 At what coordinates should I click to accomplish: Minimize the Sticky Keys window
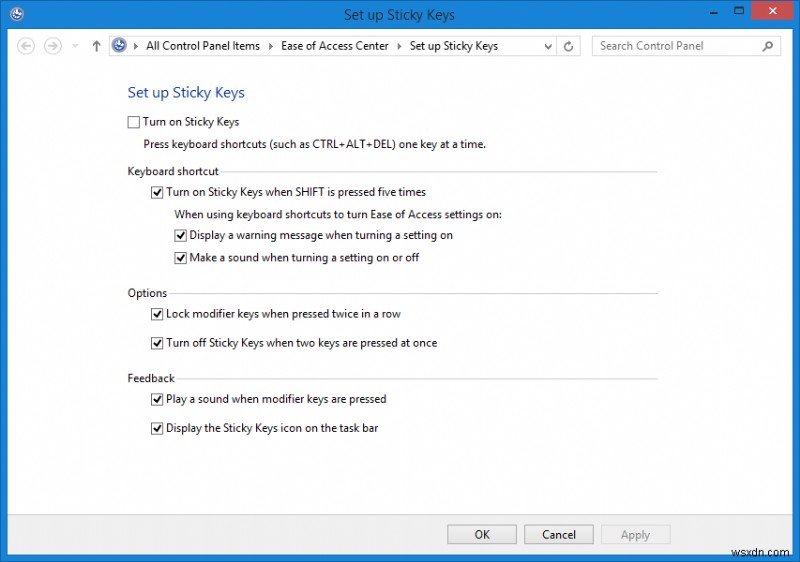point(714,11)
